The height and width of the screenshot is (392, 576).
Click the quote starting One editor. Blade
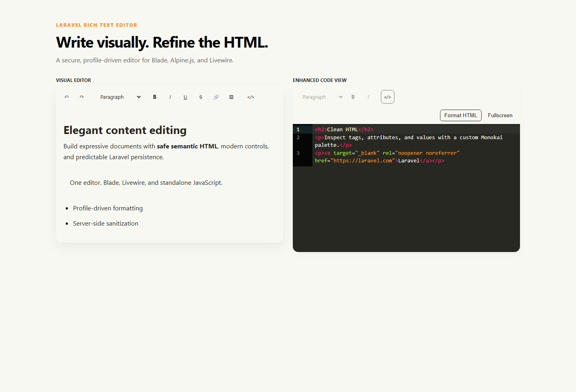[x=146, y=183]
